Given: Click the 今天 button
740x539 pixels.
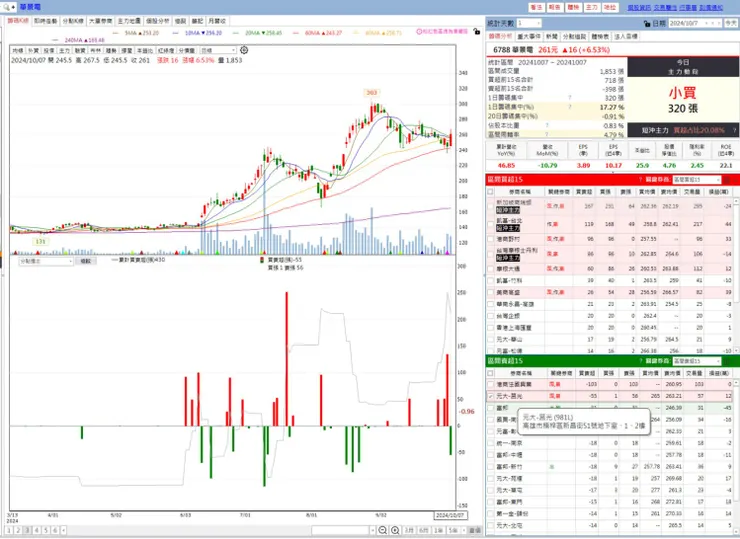Looking at the screenshot, I should [731, 23].
